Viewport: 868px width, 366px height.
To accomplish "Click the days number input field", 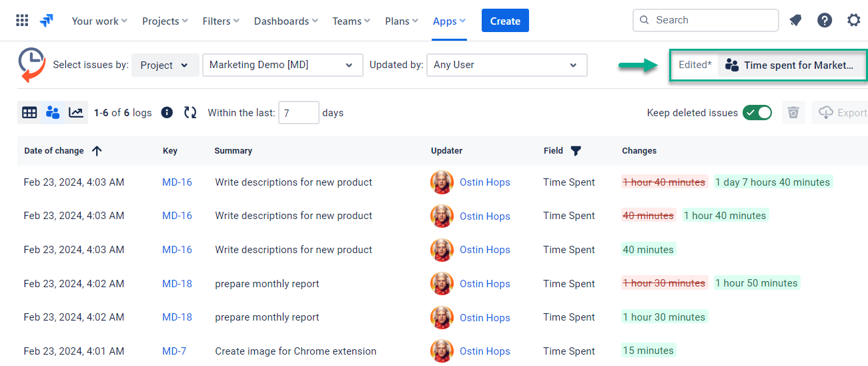I will [298, 113].
